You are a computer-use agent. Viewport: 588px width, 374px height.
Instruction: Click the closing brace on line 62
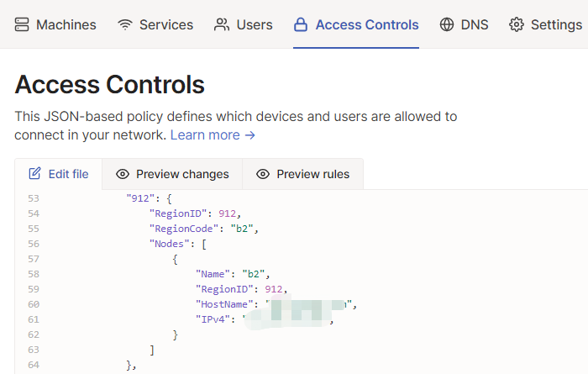pyautogui.click(x=175, y=334)
